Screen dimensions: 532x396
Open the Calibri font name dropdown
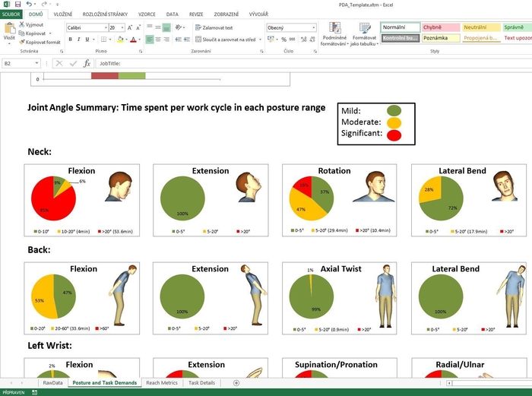pos(106,28)
